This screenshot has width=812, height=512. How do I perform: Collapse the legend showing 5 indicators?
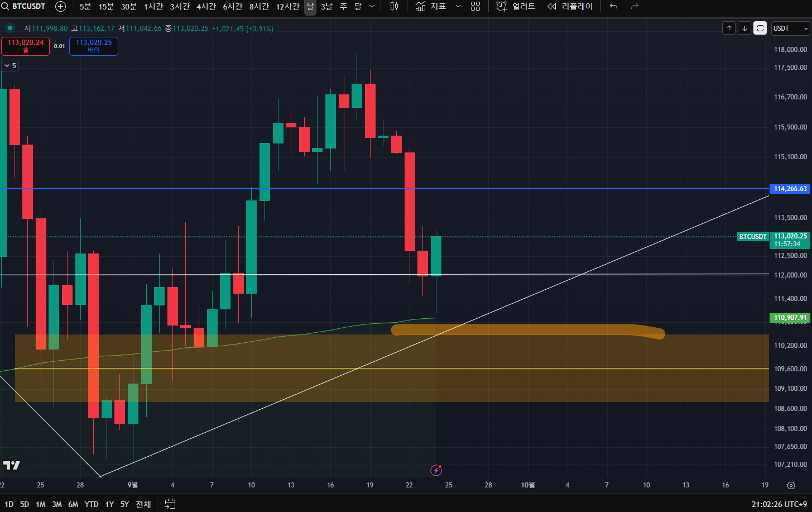click(10, 65)
